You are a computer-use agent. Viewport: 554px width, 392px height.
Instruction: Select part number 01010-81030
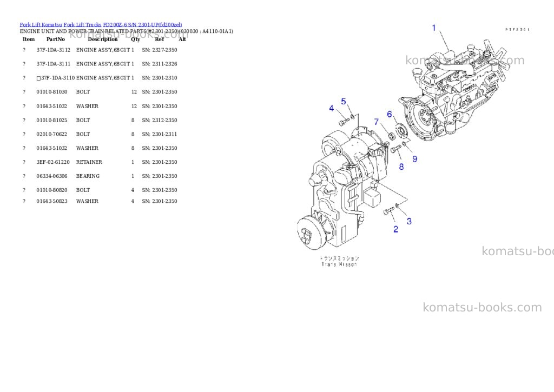coord(52,92)
